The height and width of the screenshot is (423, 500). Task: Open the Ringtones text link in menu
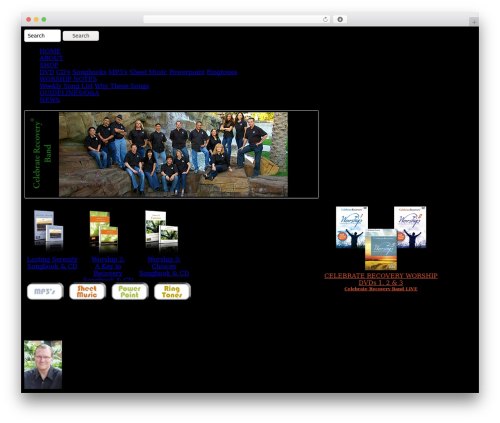pos(222,72)
